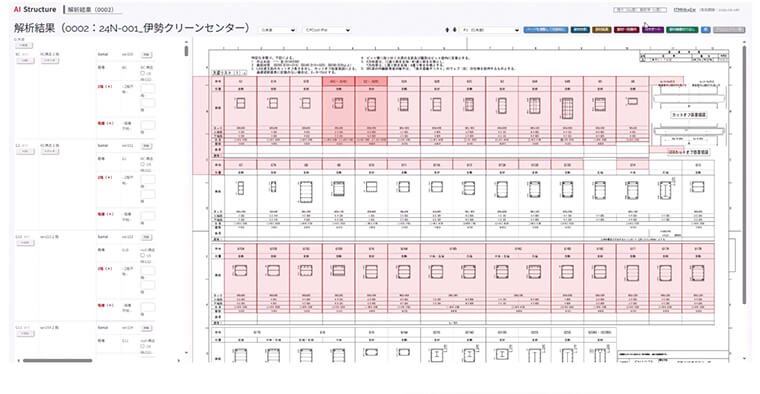Open the underlined user link in header
This screenshot has width=760, height=394.
click(684, 10)
